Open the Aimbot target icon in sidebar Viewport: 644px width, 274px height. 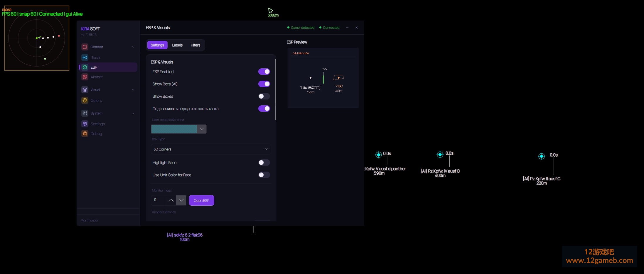pyautogui.click(x=85, y=77)
